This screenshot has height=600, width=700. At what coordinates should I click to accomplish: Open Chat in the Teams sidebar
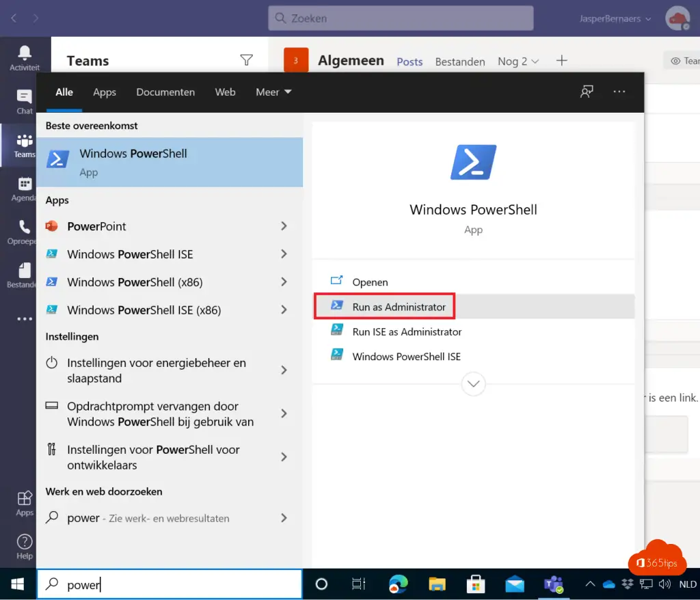(25, 101)
